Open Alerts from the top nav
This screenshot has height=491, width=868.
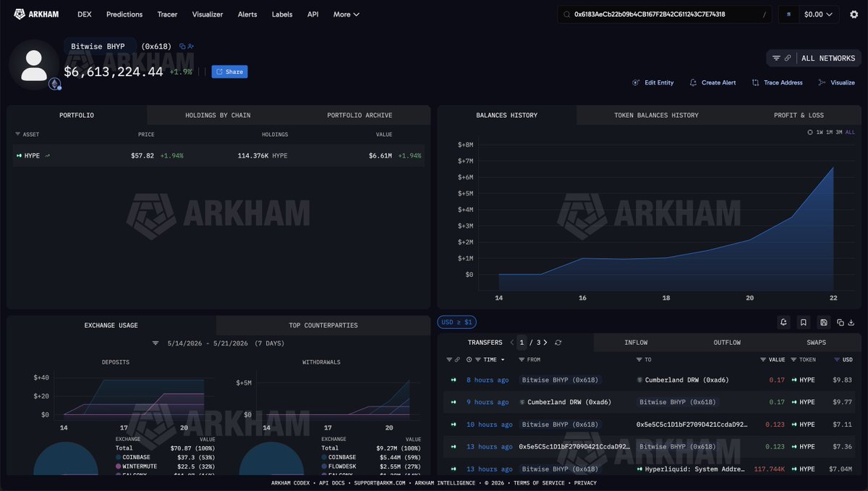pos(247,14)
